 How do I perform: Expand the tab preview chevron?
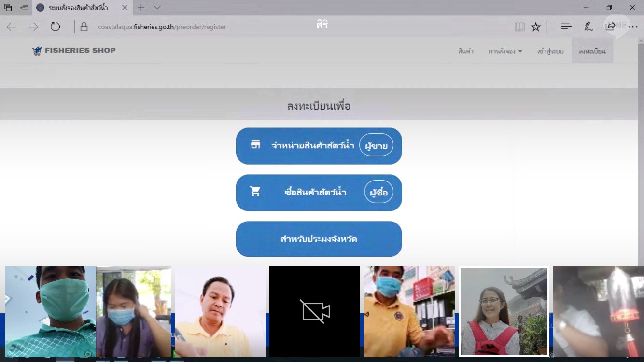[x=157, y=8]
